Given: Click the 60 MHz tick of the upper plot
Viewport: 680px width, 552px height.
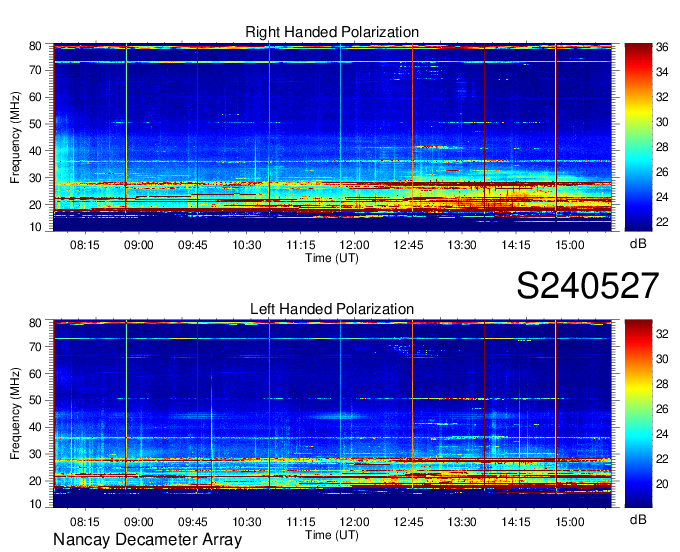Looking at the screenshot, I should coord(35,97).
